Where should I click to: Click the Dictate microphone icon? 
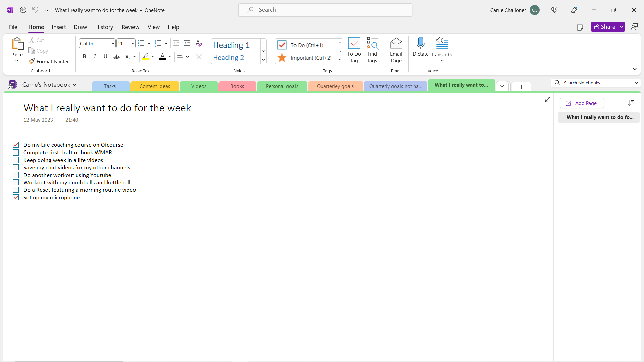click(x=420, y=44)
